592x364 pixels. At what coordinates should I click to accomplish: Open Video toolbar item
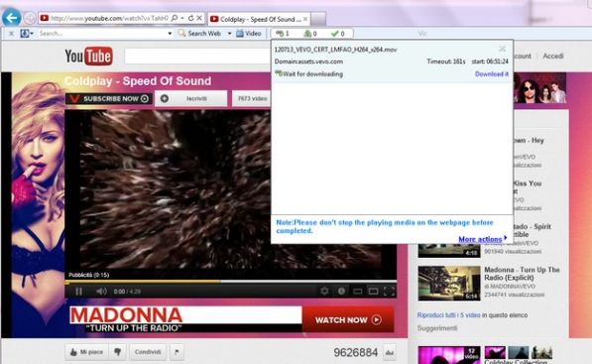[x=249, y=34]
